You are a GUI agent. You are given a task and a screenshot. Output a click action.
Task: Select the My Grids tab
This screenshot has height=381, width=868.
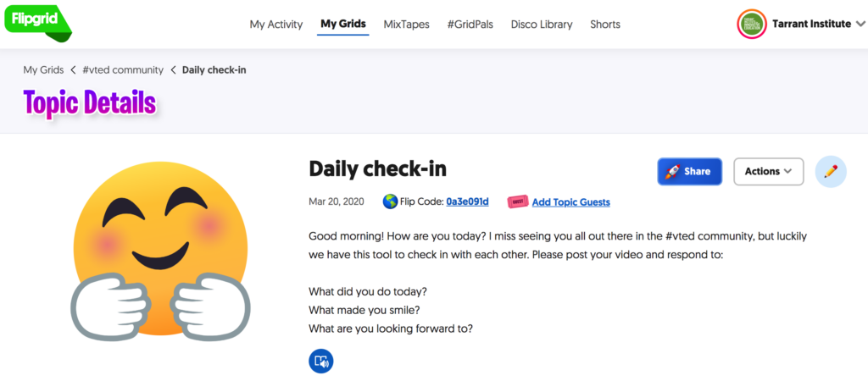tap(343, 24)
